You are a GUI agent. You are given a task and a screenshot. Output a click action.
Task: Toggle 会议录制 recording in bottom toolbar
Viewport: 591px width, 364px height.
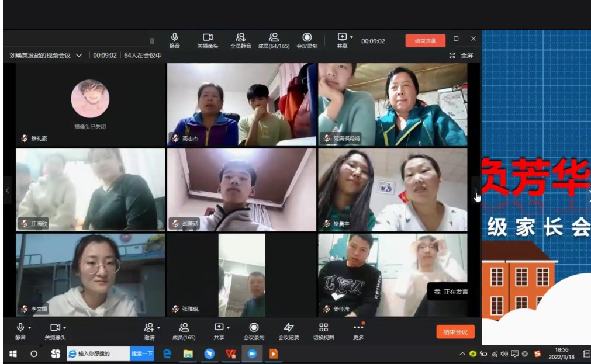coord(254,331)
